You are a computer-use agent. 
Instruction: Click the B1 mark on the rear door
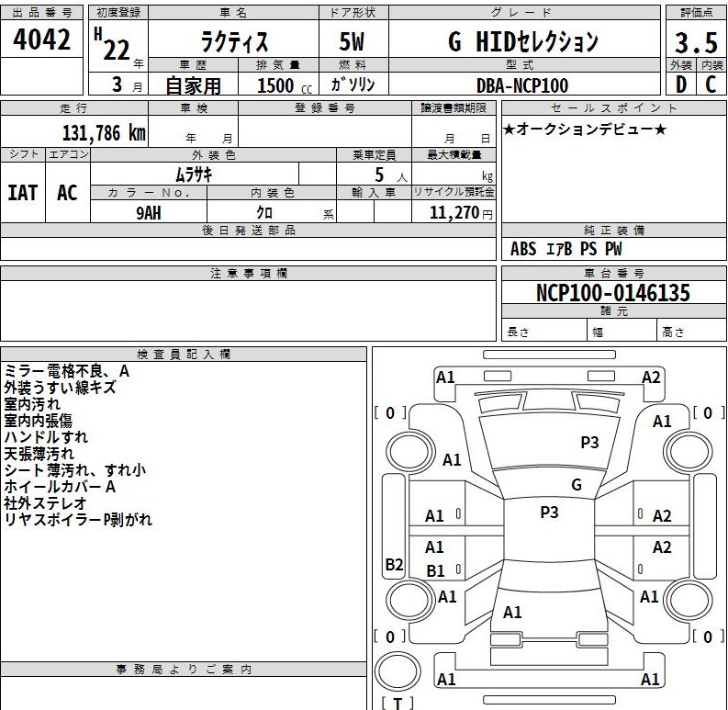[435, 570]
